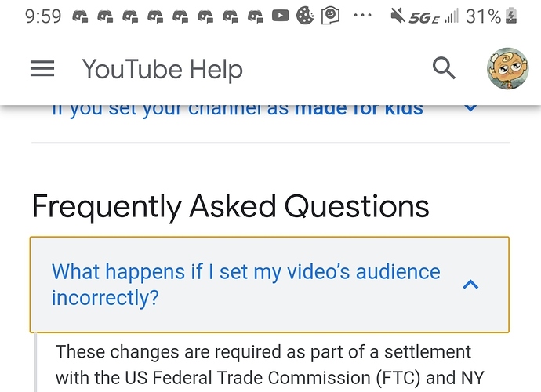Tap the search magnifier icon
Screen dimensions: 541x392
[x=444, y=69]
